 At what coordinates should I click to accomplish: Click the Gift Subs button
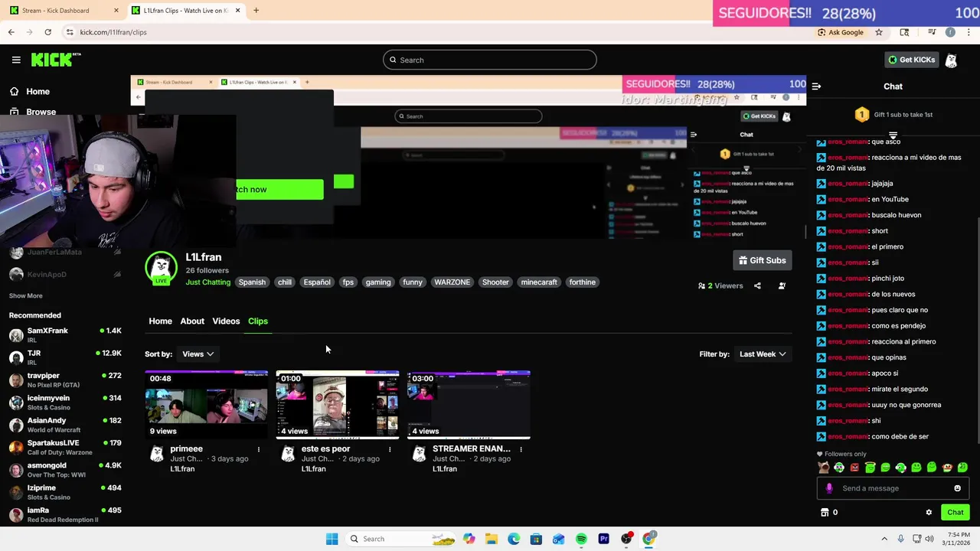762,260
